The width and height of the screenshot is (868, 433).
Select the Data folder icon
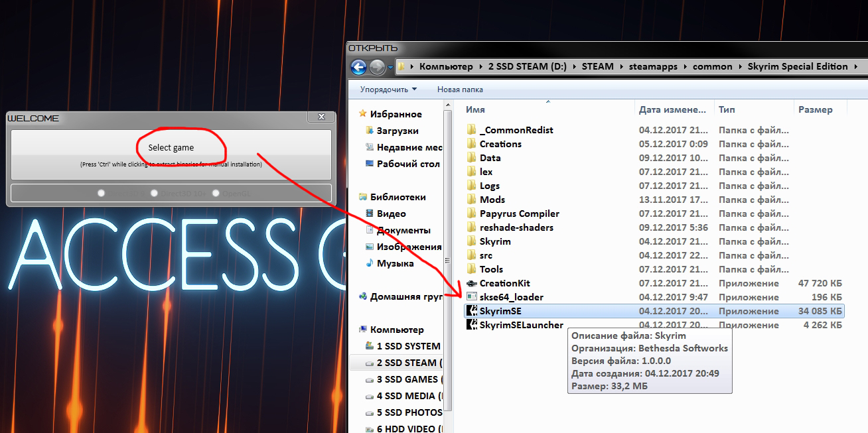(472, 158)
